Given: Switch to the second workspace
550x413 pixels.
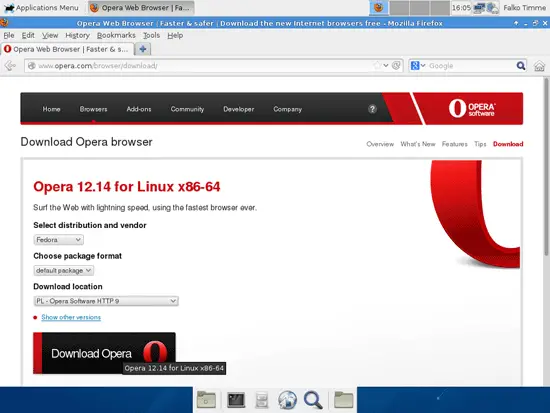Looking at the screenshot, I should tap(399, 8).
